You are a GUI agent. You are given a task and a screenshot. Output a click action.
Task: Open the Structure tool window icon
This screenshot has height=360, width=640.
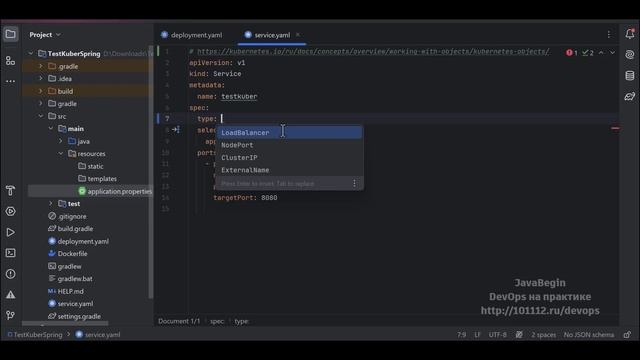(x=11, y=61)
